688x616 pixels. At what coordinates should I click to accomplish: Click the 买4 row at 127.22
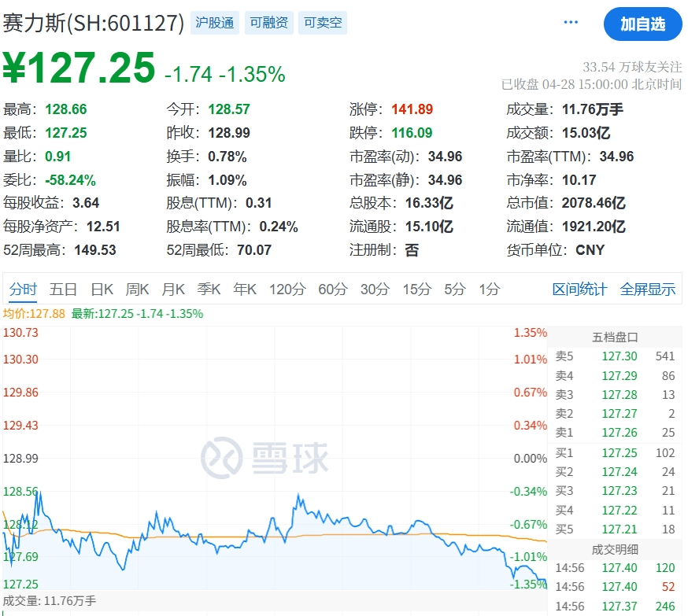[615, 511]
